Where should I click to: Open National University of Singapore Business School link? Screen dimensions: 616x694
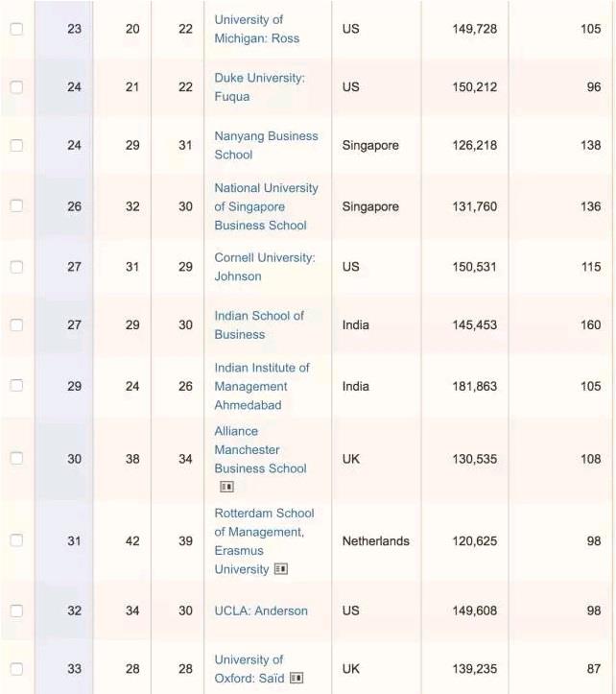coord(266,206)
